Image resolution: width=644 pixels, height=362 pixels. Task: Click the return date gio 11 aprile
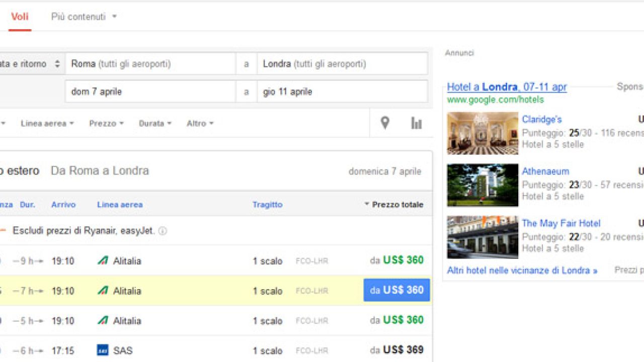tap(342, 92)
